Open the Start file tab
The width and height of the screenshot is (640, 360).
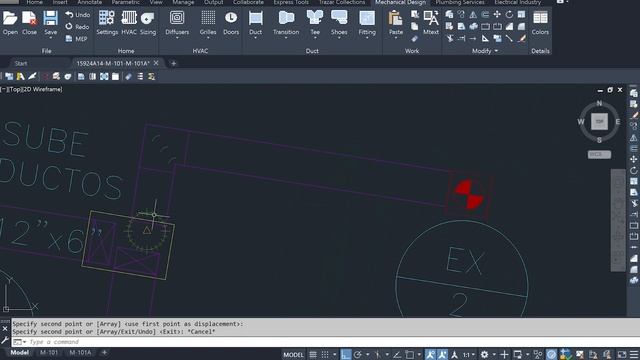(21, 63)
